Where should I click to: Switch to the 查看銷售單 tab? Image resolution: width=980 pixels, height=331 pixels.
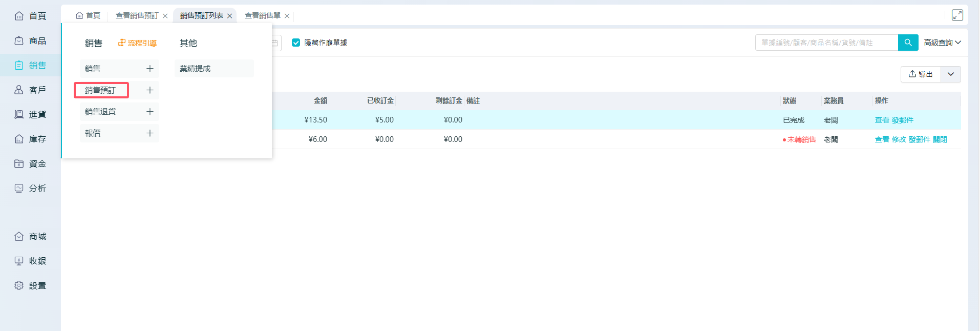262,16
